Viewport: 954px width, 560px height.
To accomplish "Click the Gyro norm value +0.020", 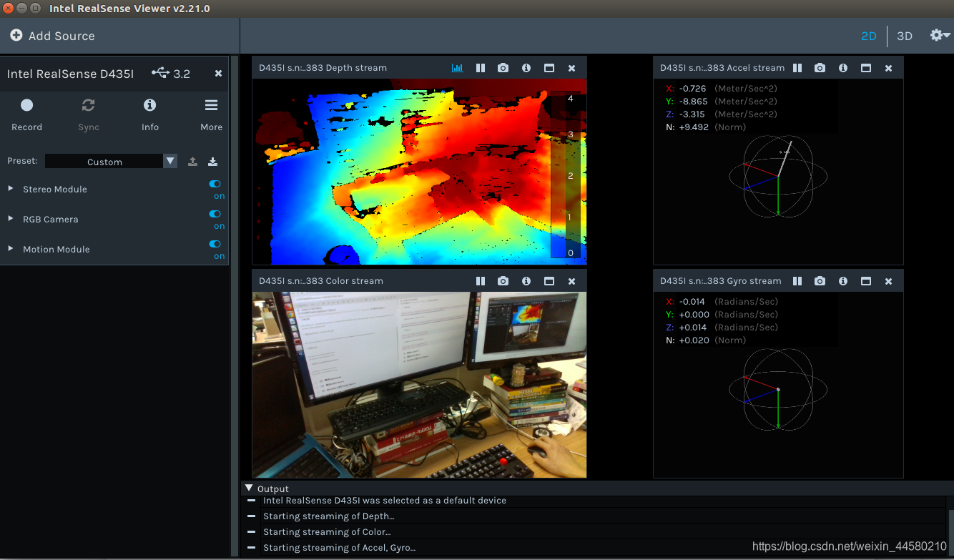I will pos(694,340).
